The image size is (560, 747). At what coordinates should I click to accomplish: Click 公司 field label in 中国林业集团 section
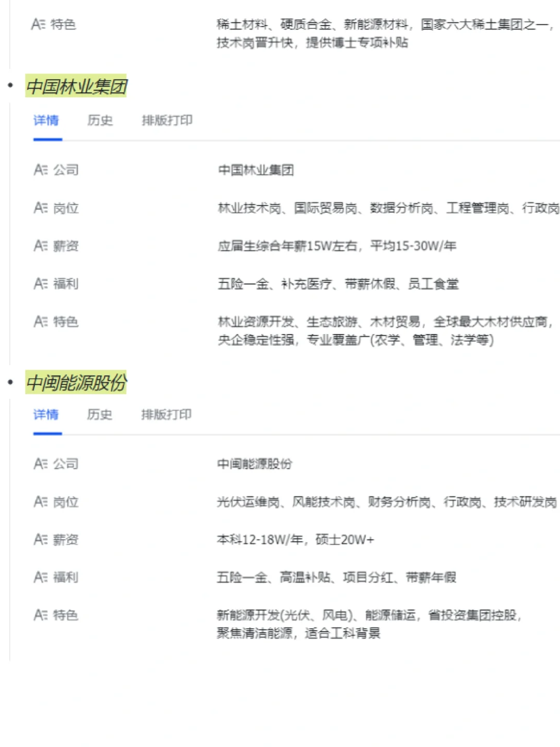pos(66,170)
